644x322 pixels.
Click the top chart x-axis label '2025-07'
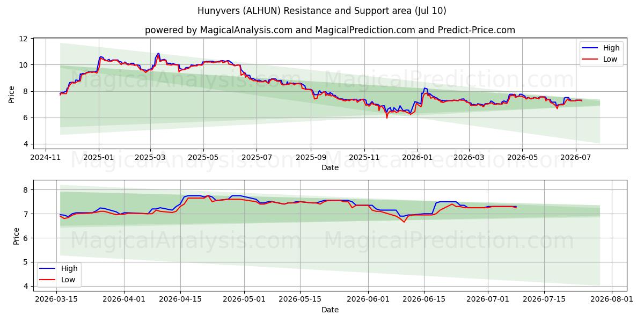(x=257, y=158)
